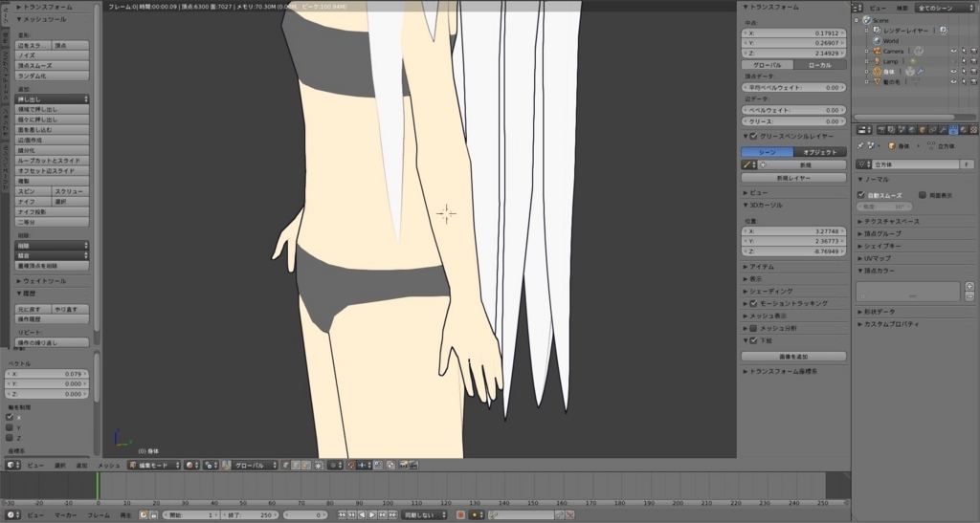Click the 細分化 button

point(52,150)
